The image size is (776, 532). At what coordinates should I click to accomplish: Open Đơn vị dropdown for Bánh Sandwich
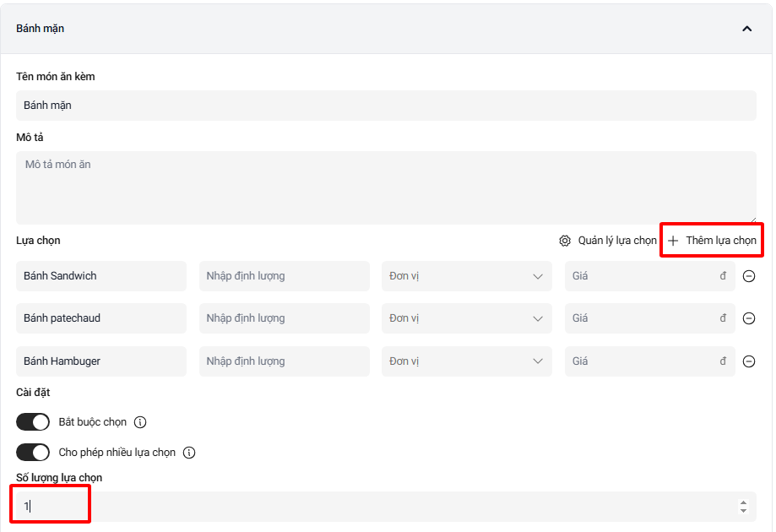466,276
